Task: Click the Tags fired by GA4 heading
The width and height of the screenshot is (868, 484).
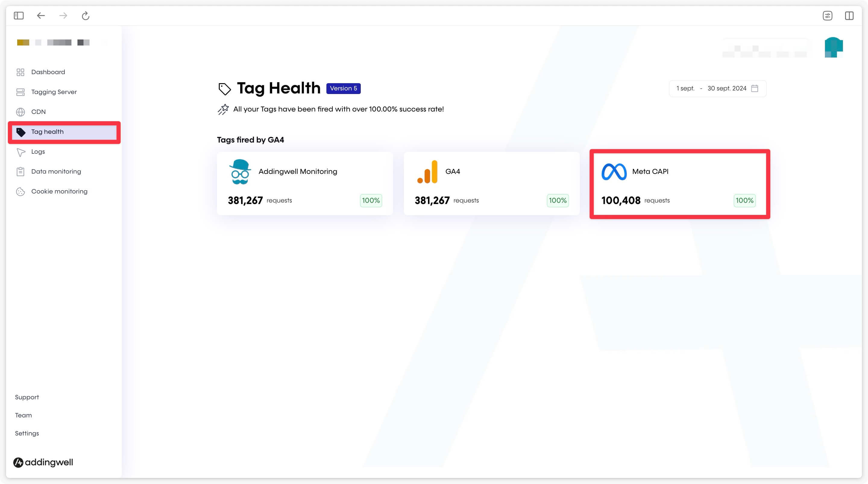Action: tap(250, 140)
